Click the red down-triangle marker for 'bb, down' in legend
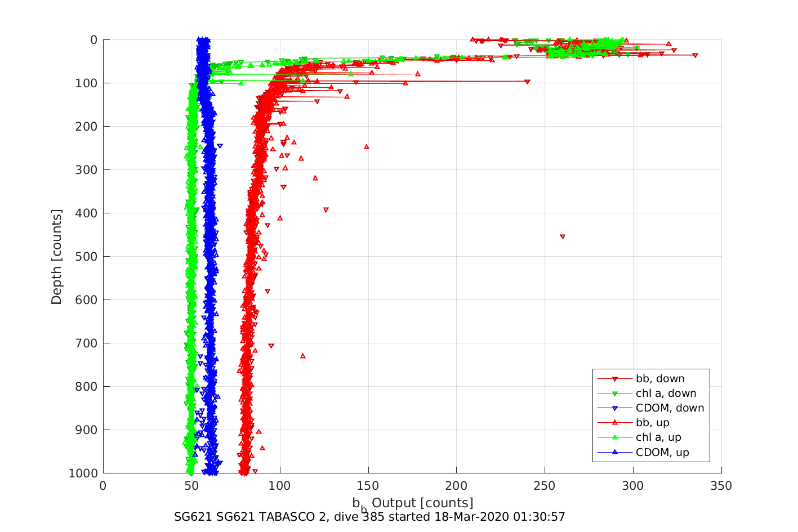Screen dimensions: 798x532 coord(615,379)
